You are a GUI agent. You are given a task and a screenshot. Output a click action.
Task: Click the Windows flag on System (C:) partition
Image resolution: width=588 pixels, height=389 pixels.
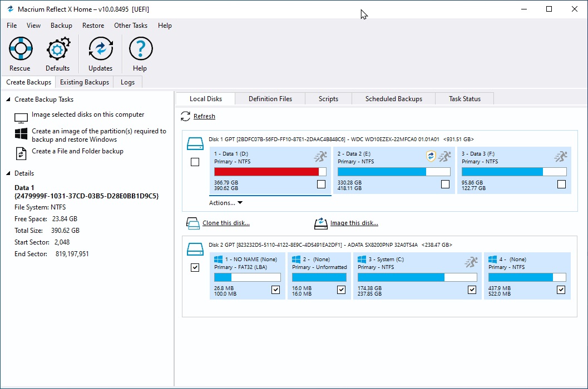point(362,260)
